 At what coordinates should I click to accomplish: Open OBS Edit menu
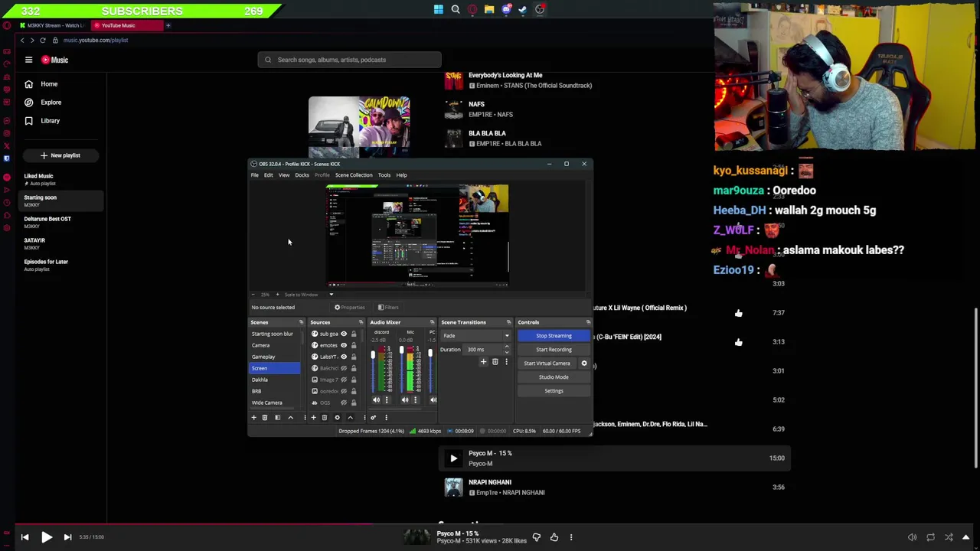tap(269, 175)
